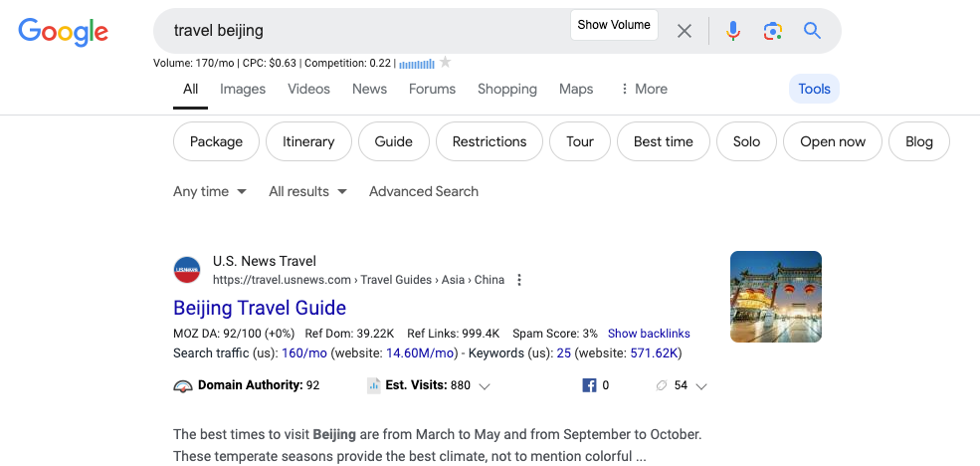The width and height of the screenshot is (980, 466).
Task: Expand the Est. Visits chevron
Action: [x=484, y=386]
